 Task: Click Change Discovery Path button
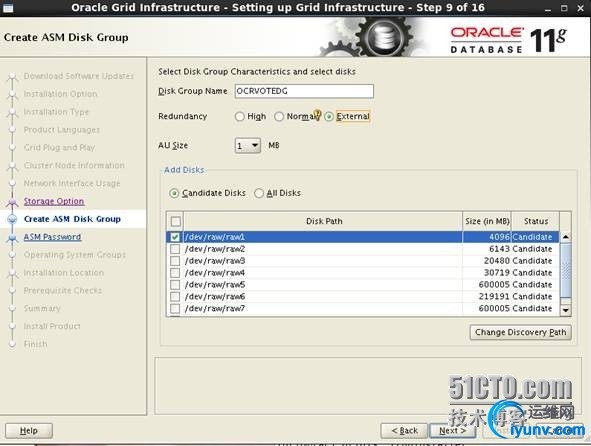click(521, 332)
